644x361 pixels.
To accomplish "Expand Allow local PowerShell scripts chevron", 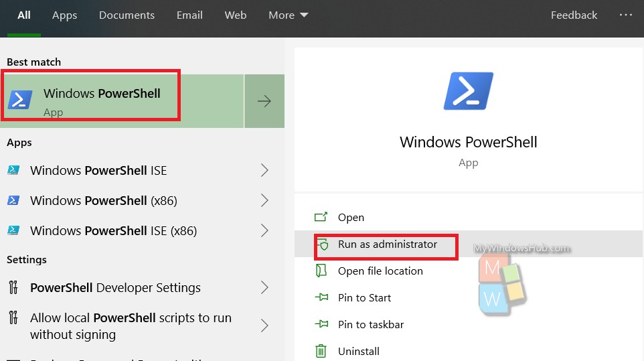I will click(x=265, y=326).
